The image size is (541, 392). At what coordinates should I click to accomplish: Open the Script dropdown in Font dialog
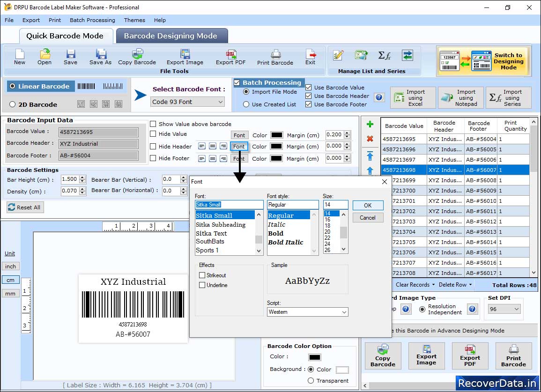point(307,312)
